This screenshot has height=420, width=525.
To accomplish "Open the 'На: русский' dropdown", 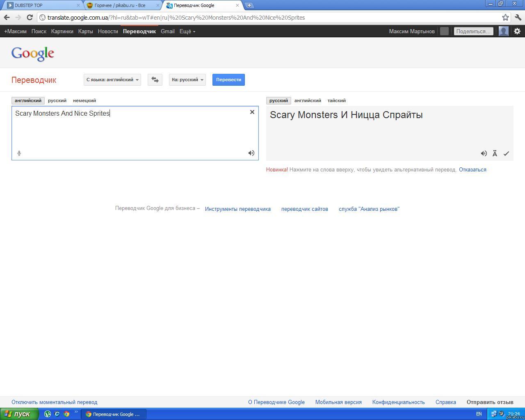I will coord(187,80).
